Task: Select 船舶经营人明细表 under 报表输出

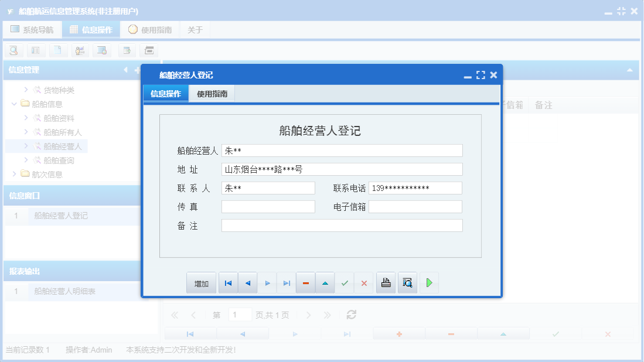Action: coord(64,292)
